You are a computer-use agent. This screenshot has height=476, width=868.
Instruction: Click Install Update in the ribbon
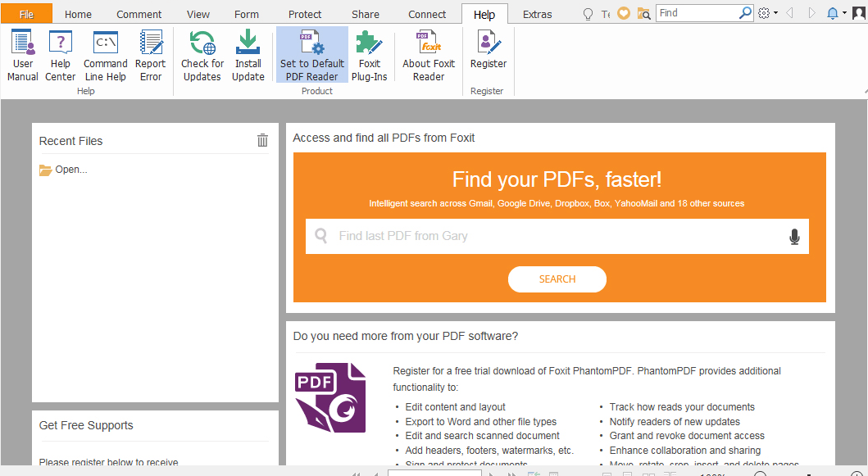pyautogui.click(x=248, y=55)
